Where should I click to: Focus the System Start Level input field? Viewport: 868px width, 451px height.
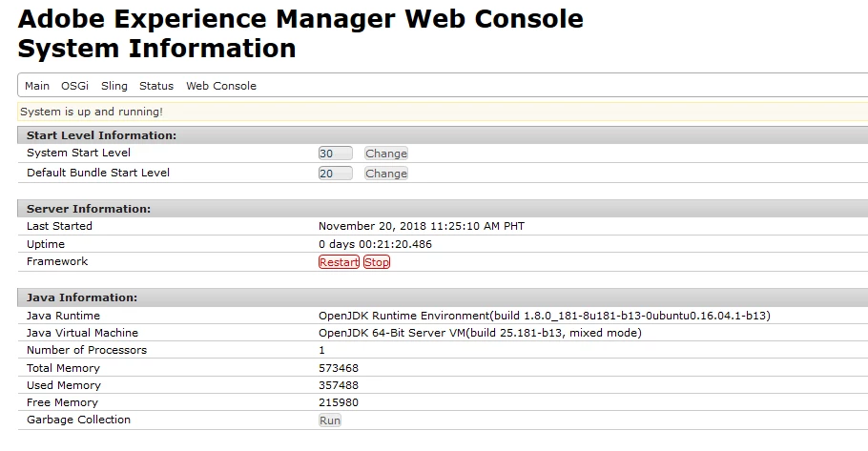click(335, 154)
